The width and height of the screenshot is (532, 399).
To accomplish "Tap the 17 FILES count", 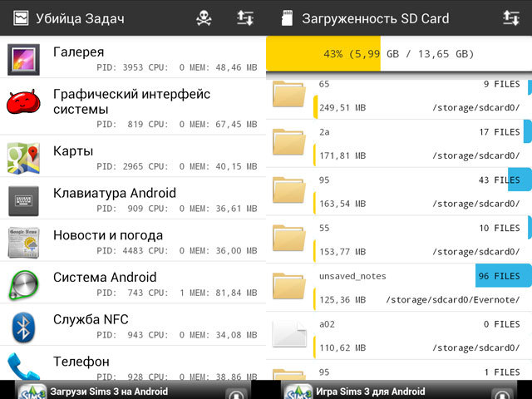I will click(x=500, y=132).
